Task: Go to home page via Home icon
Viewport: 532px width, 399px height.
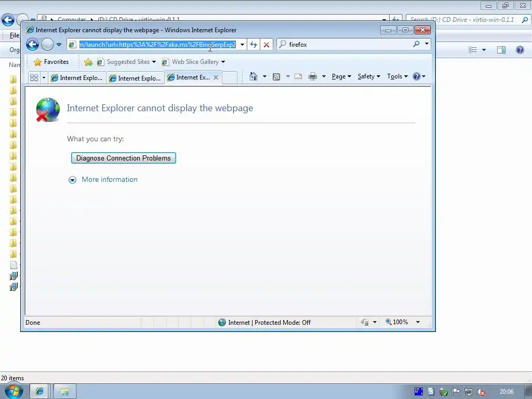Action: 253,76
